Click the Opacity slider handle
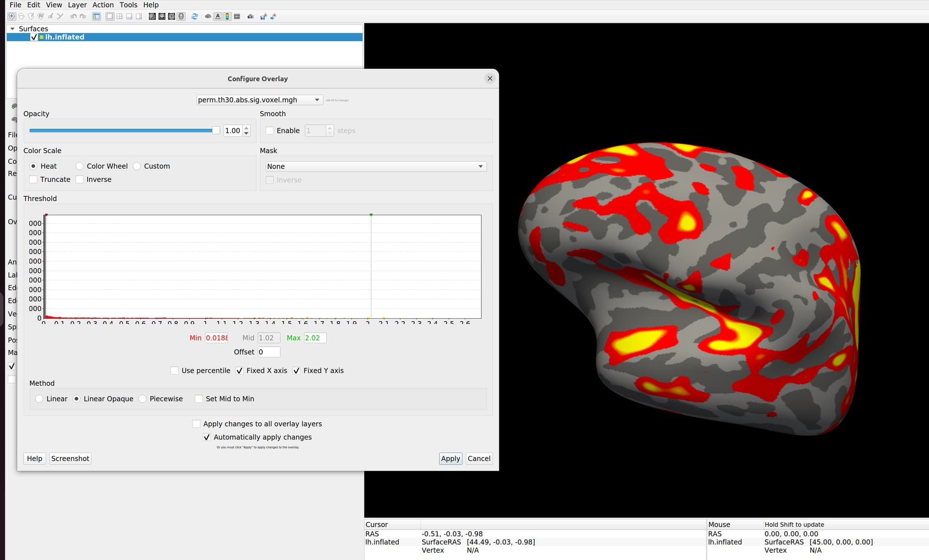The image size is (929, 560). click(216, 131)
